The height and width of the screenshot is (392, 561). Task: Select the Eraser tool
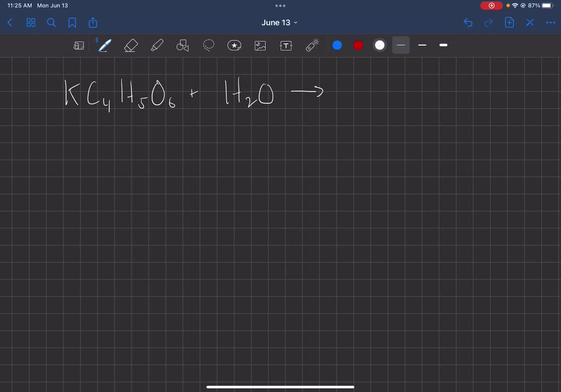[x=130, y=45]
